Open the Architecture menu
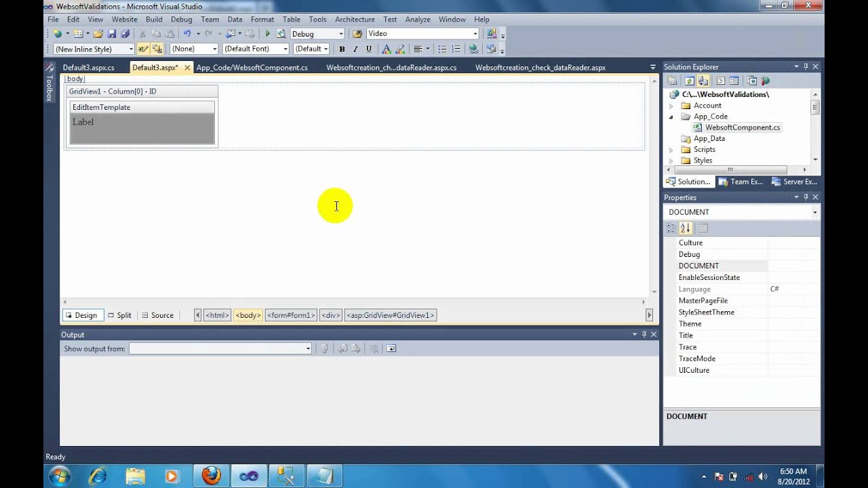The width and height of the screenshot is (868, 488). 355,20
